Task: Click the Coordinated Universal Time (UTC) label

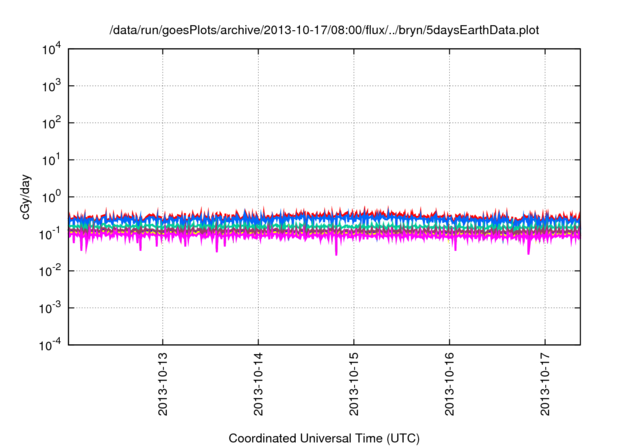Action: (324, 439)
